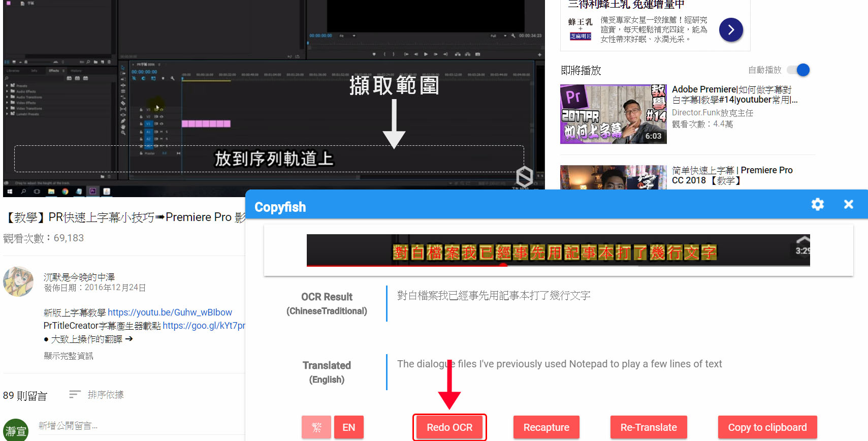The height and width of the screenshot is (441, 868).
Task: Open the Program Monitor Fit zoom dropdown
Action: click(x=347, y=36)
